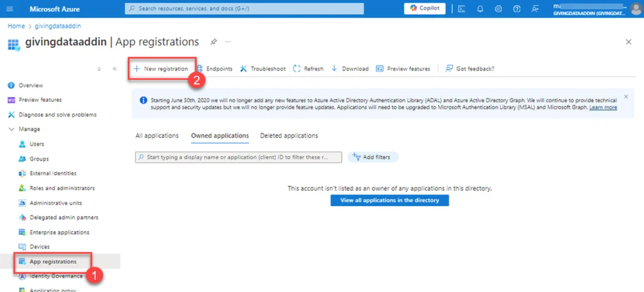Switch to the All applications tab
The width and height of the screenshot is (644, 292).
tap(157, 135)
